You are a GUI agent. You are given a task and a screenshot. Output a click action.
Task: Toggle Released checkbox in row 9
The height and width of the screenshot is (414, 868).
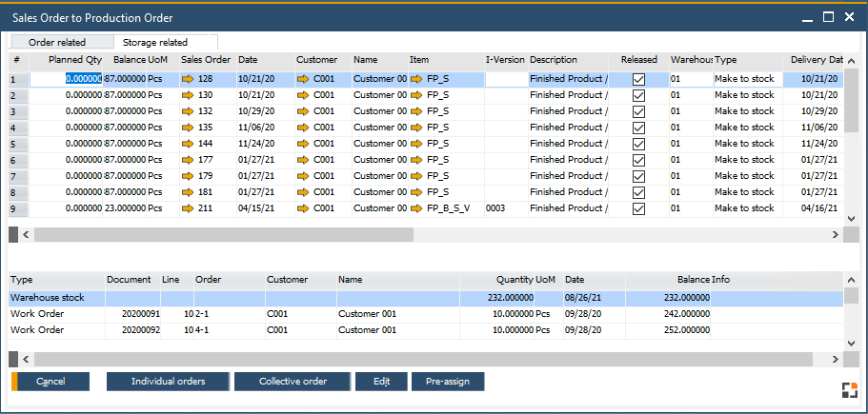click(x=638, y=208)
